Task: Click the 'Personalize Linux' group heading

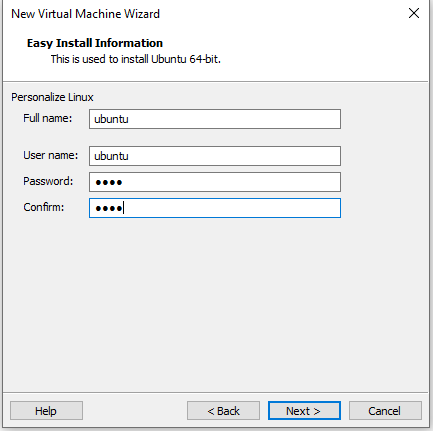Action: point(52,97)
